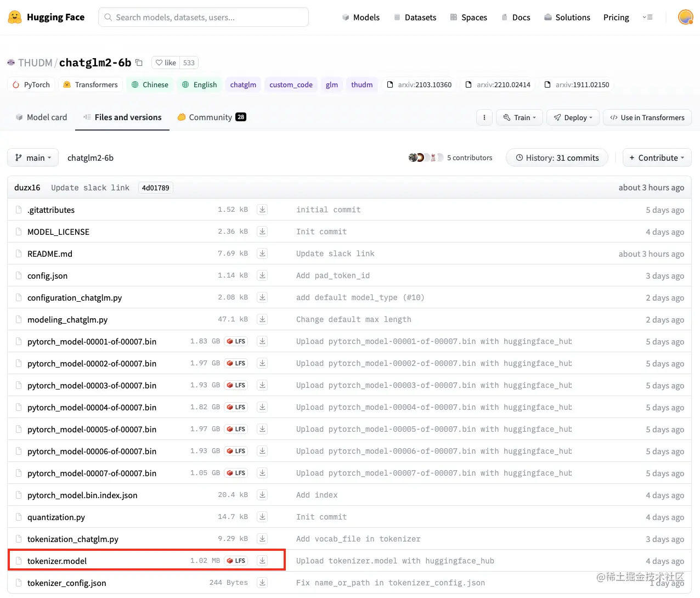Screen dimensions: 700x598
Task: Download pytorch_model-00006-of-00007.bin
Action: point(263,451)
